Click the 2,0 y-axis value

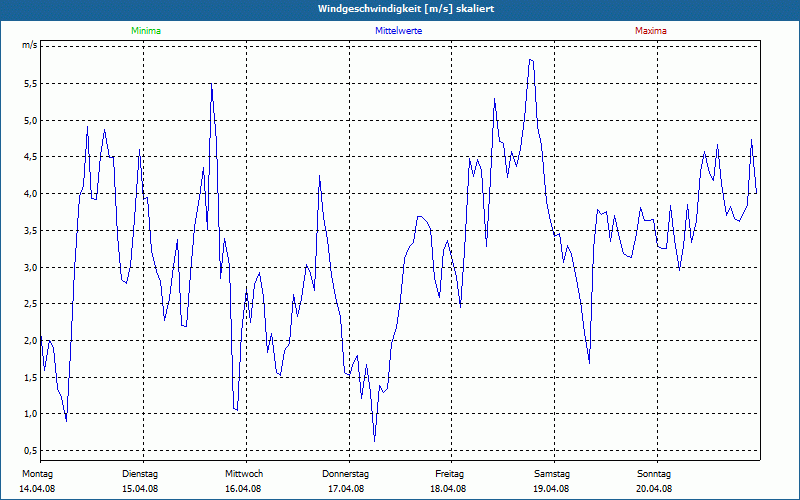31,341
